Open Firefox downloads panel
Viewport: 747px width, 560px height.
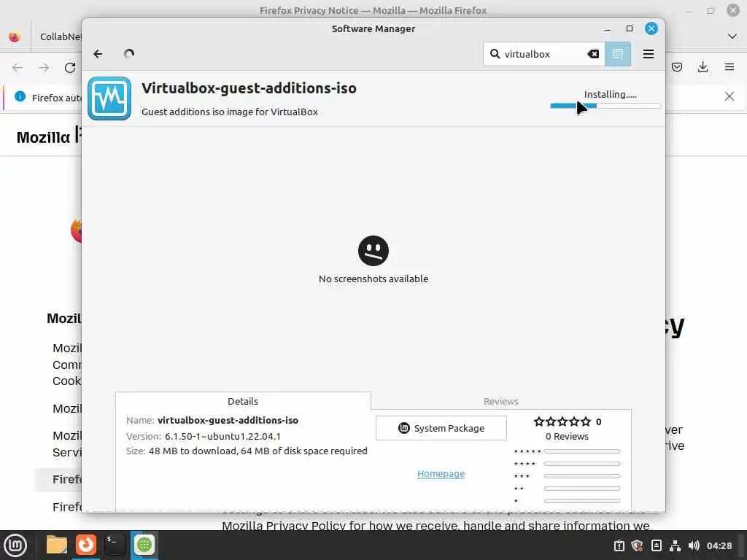703,67
